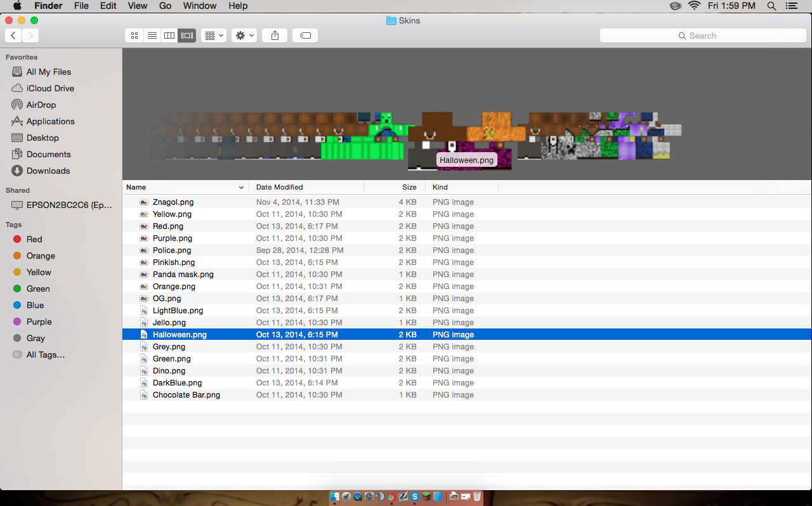Go back with the back arrow
This screenshot has width=812, height=506.
[x=13, y=36]
